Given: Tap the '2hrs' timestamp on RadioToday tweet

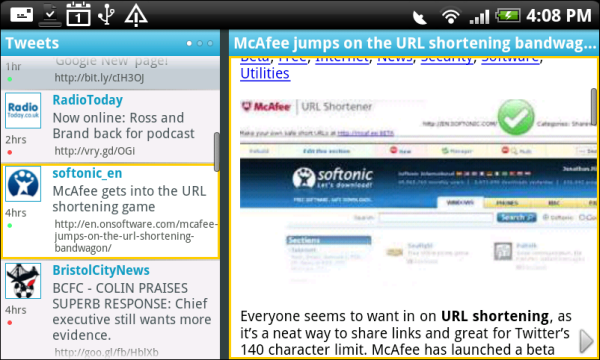Looking at the screenshot, I should coord(16,140).
